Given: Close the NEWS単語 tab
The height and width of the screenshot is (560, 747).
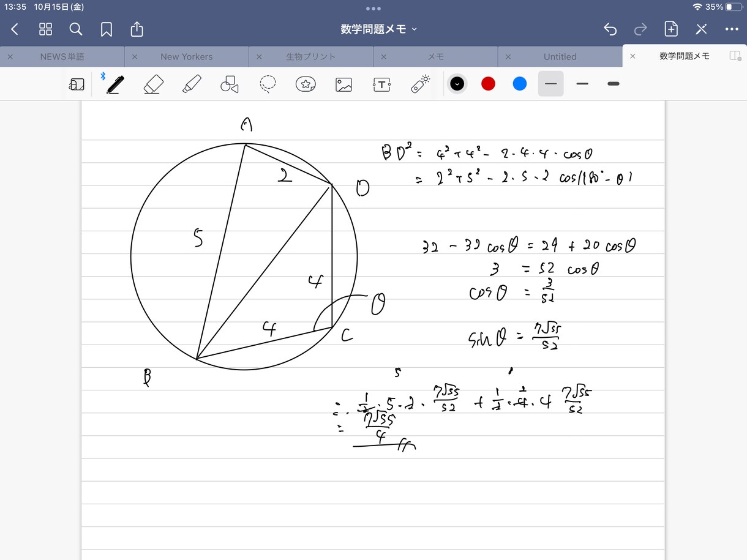Looking at the screenshot, I should tap(10, 56).
